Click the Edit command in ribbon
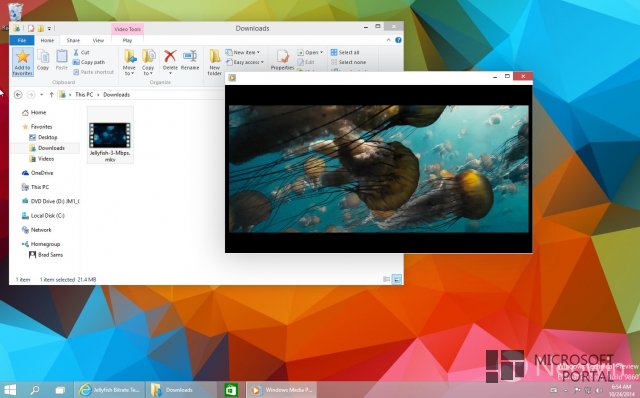Screen dimensions: 640x398 (x=306, y=62)
